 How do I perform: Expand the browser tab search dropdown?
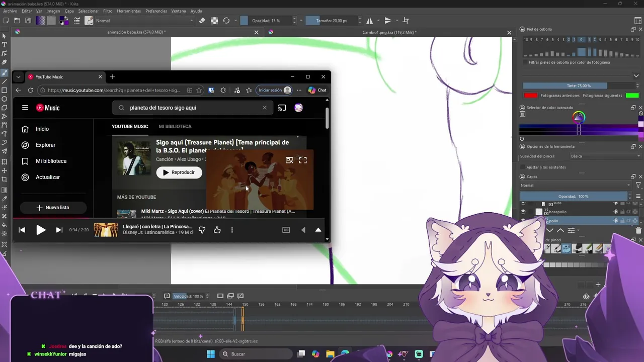(18, 77)
